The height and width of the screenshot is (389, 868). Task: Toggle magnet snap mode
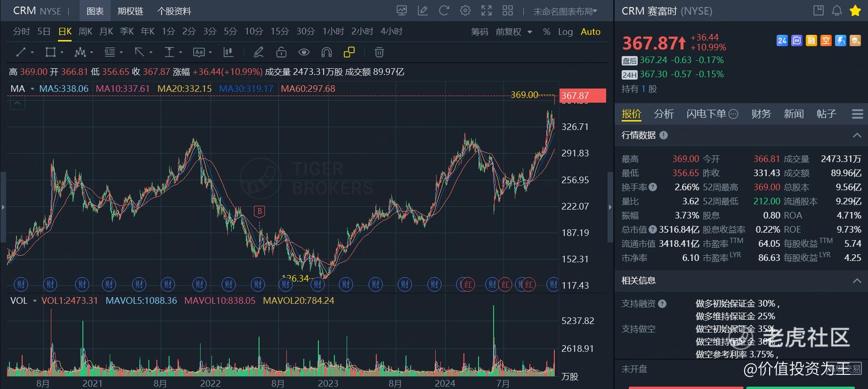(326, 52)
